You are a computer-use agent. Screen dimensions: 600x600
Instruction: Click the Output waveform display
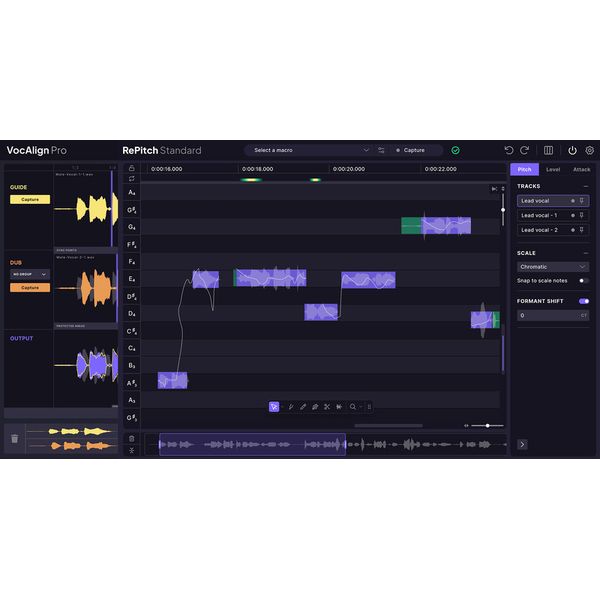(86, 367)
